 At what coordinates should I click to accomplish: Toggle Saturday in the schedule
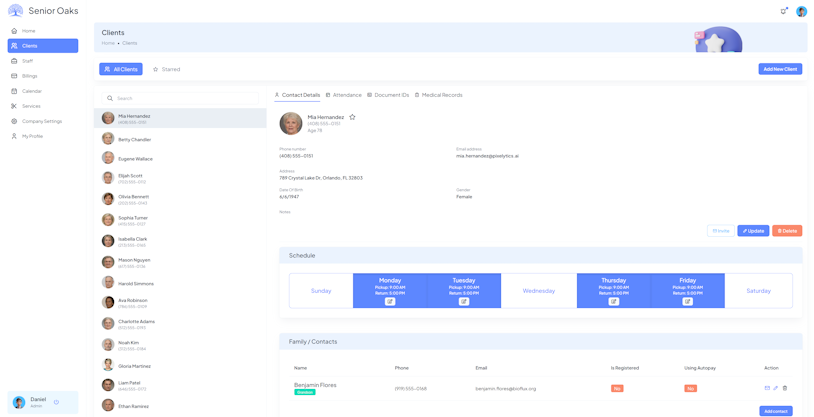[758, 291]
